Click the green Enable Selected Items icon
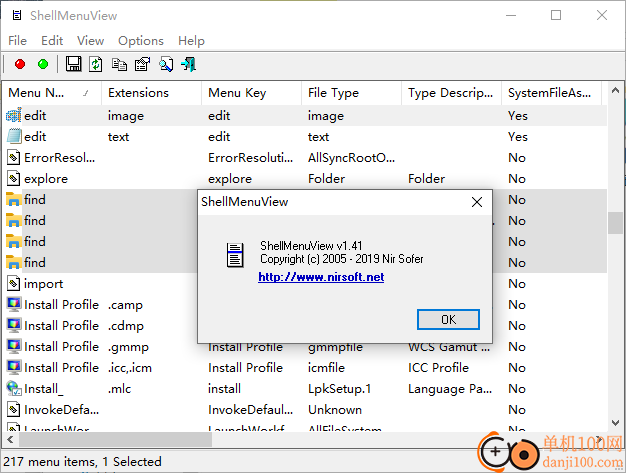Viewport: 626px width, 473px height. click(43, 64)
